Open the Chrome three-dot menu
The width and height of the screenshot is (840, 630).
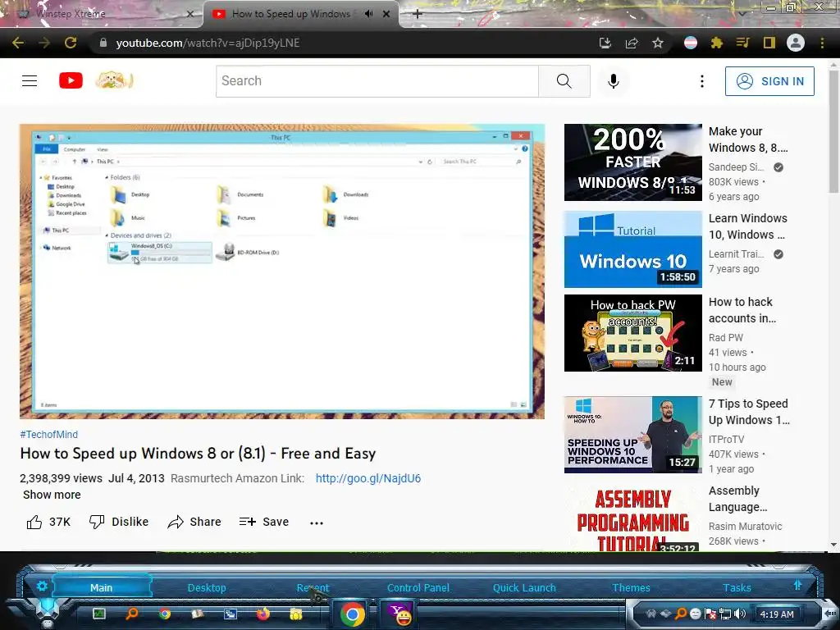822,43
